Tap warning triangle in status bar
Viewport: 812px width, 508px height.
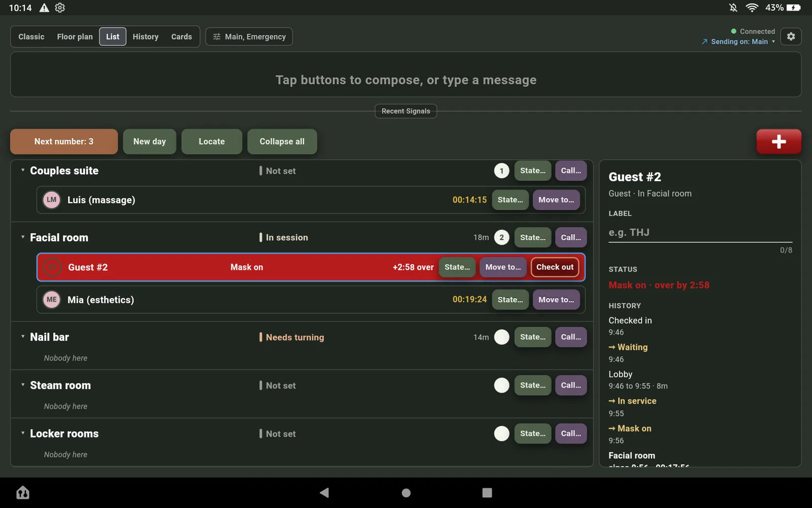point(44,8)
